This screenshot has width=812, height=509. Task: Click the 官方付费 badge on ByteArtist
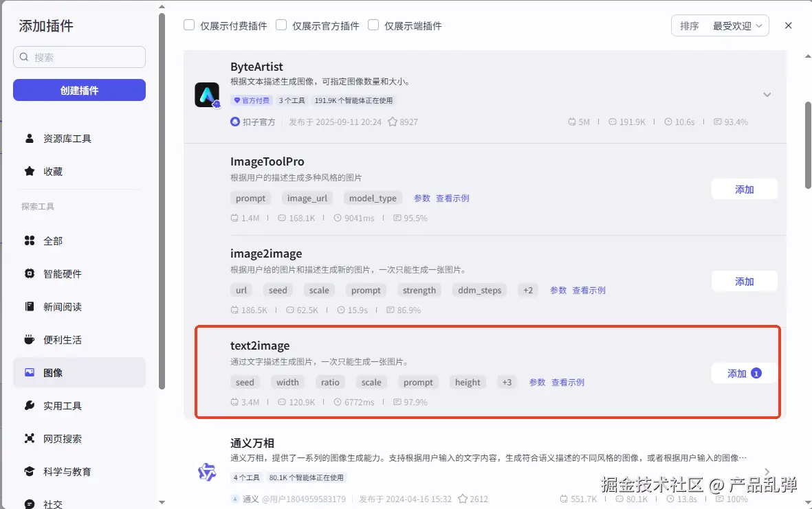[x=252, y=100]
